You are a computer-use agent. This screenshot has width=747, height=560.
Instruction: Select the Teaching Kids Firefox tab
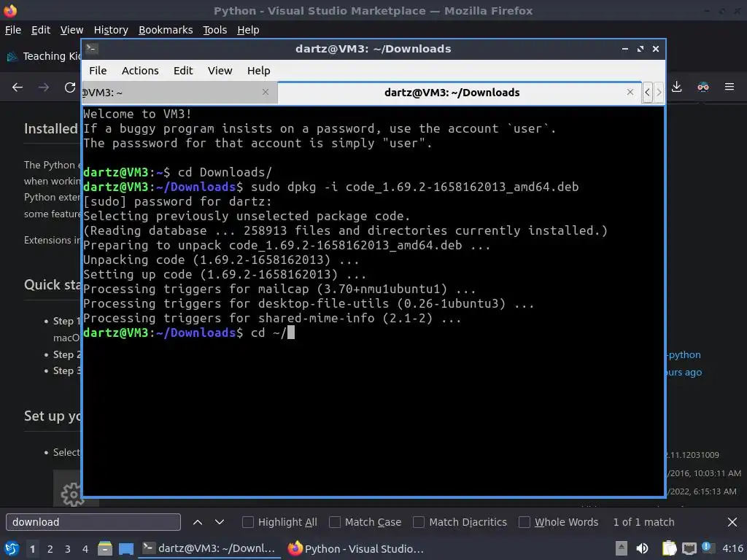tap(43, 56)
